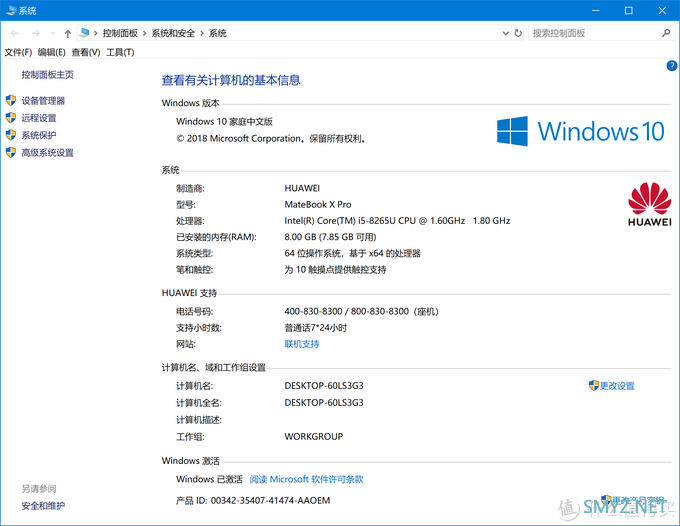Screen dimensions: 680x526
Task: Click the 为 10 触摸点提供触控支持 text
Action: click(x=335, y=270)
